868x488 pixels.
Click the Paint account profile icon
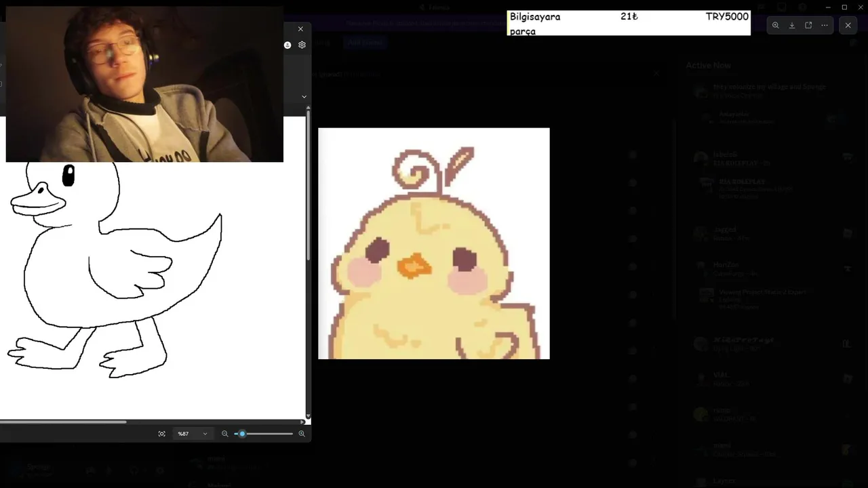point(288,45)
